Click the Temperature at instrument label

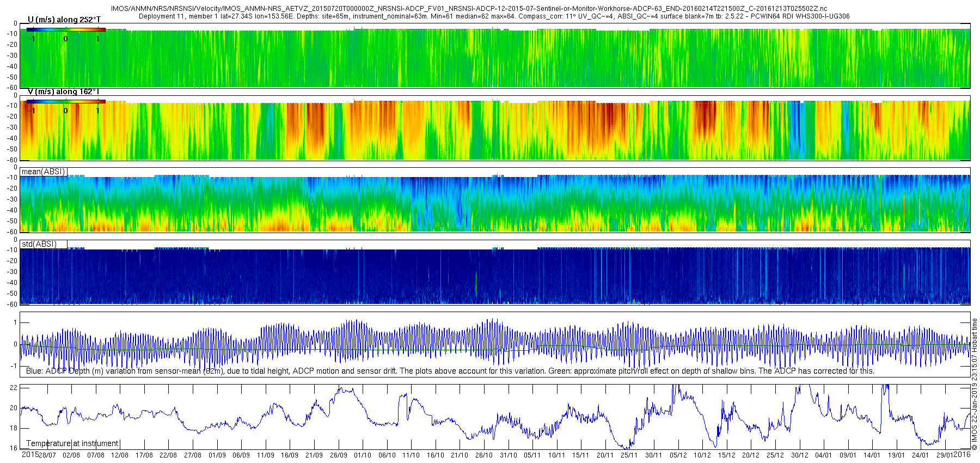point(72,443)
